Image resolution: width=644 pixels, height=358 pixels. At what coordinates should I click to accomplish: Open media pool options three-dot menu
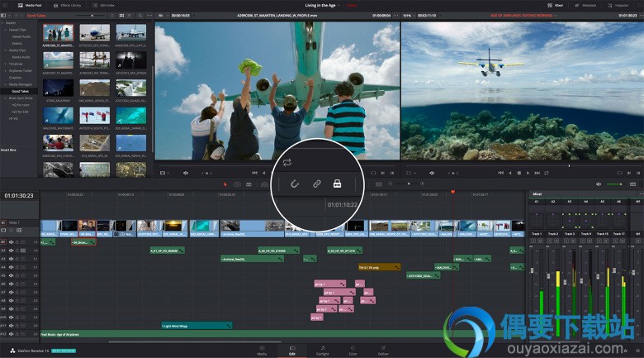(149, 15)
